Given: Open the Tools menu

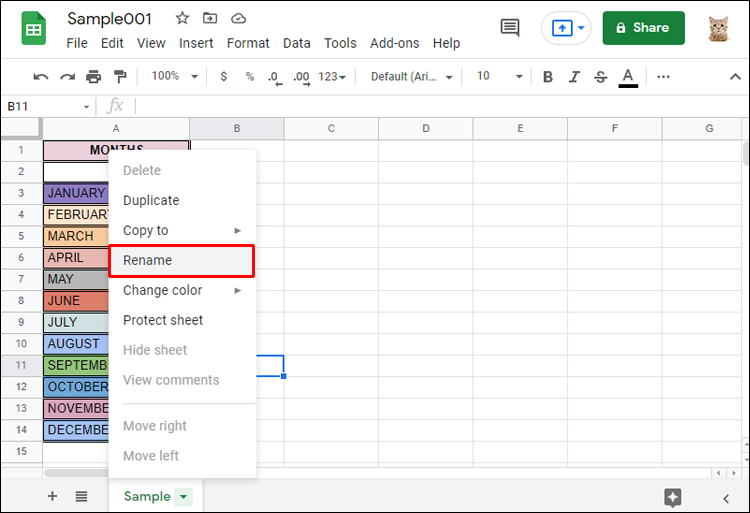Looking at the screenshot, I should pyautogui.click(x=340, y=43).
